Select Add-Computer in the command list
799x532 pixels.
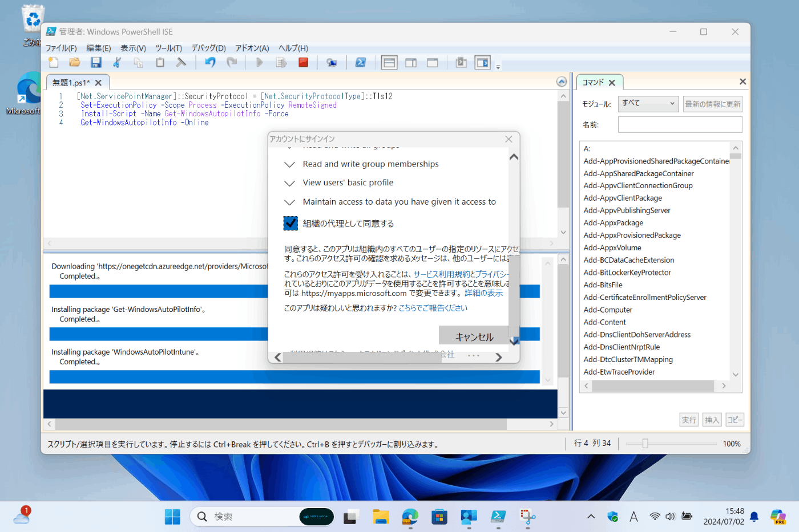608,309
